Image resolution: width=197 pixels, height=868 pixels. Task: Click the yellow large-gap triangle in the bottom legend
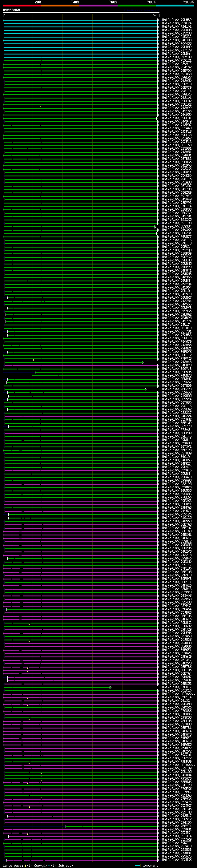[x=25, y=866]
